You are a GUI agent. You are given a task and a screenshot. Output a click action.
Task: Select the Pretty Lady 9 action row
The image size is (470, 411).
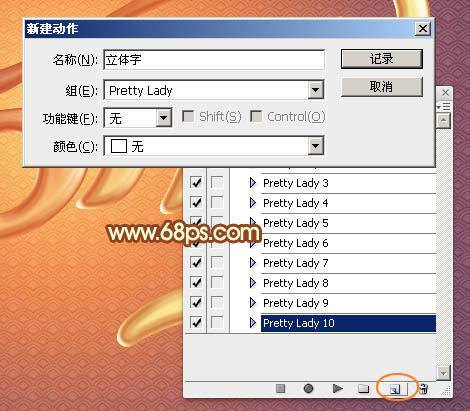point(348,303)
